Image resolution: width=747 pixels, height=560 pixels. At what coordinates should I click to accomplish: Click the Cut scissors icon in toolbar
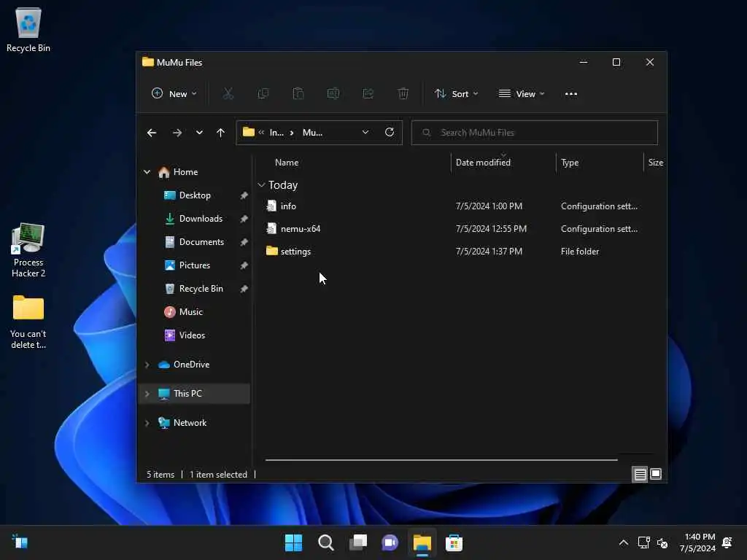(228, 94)
